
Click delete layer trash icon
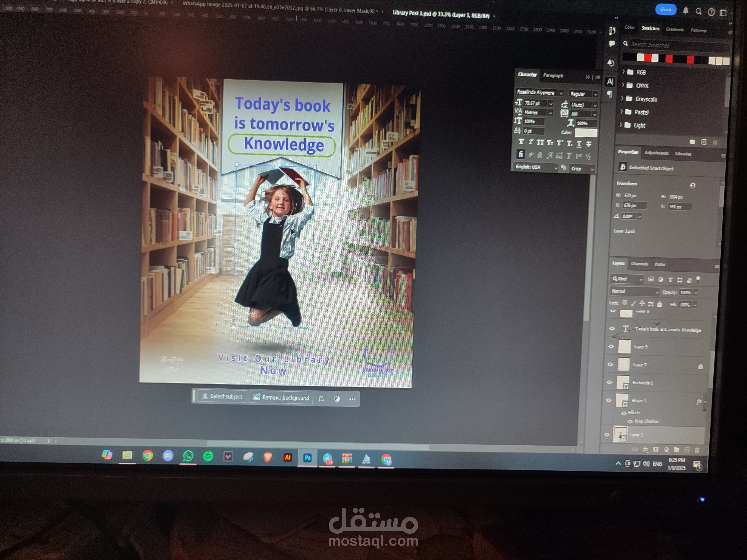point(697,450)
